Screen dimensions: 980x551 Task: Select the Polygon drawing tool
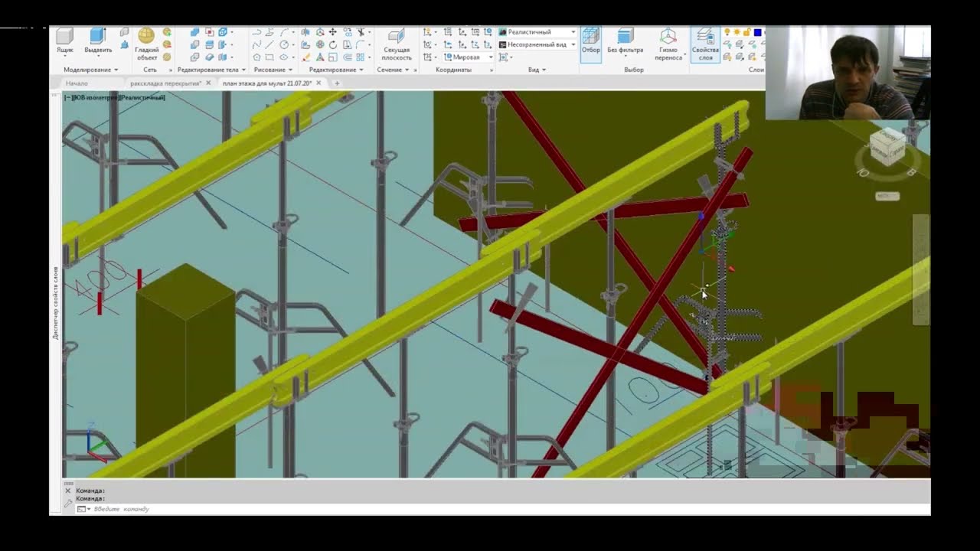pos(256,57)
